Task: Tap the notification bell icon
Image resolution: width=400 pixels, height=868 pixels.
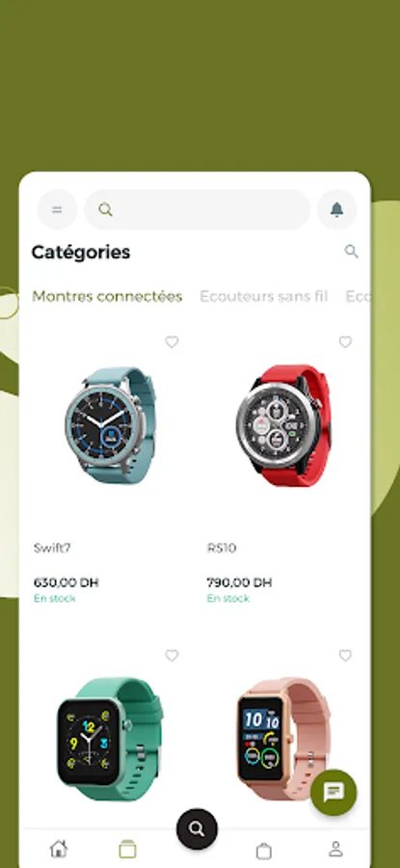Action: click(x=336, y=209)
